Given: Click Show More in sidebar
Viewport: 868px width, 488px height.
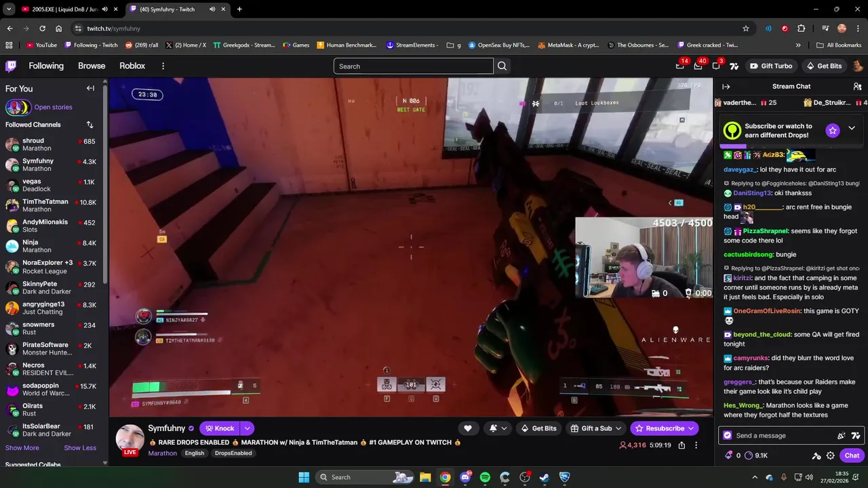Looking at the screenshot, I should point(22,447).
